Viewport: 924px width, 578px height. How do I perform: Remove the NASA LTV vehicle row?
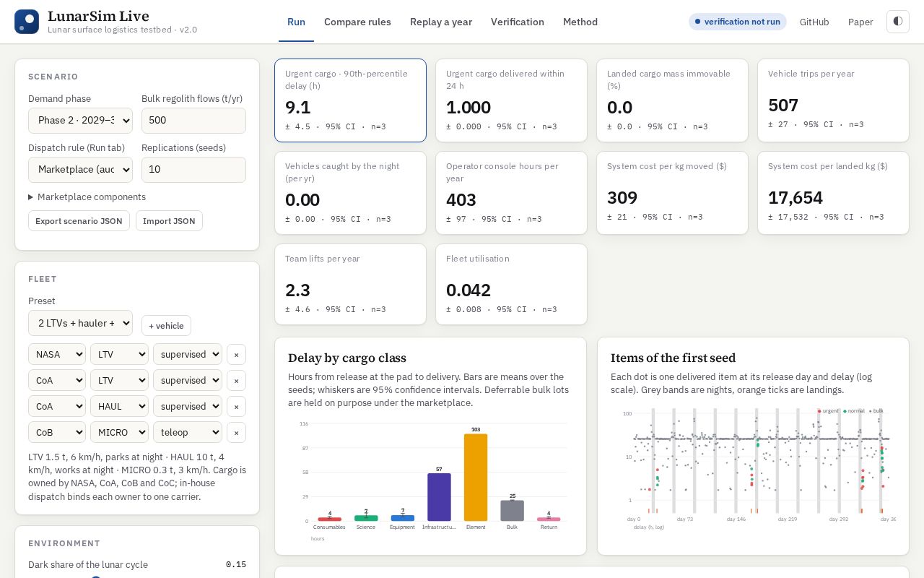(x=236, y=355)
